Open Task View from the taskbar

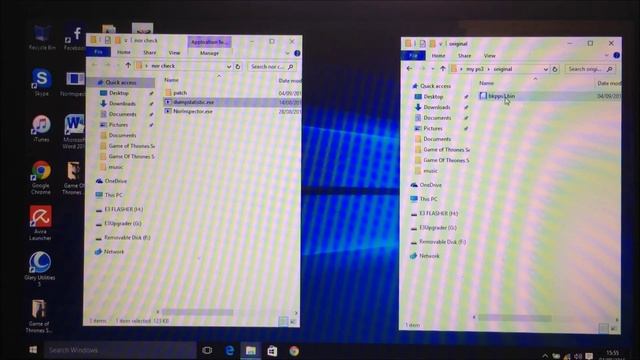click(x=207, y=350)
